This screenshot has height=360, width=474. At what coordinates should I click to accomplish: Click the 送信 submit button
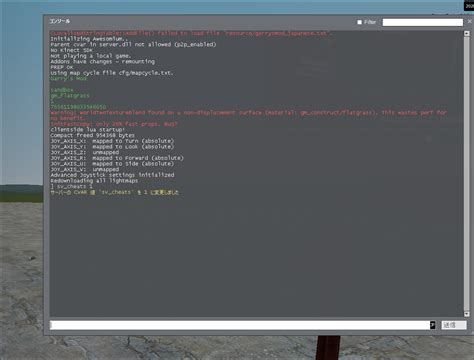454,325
